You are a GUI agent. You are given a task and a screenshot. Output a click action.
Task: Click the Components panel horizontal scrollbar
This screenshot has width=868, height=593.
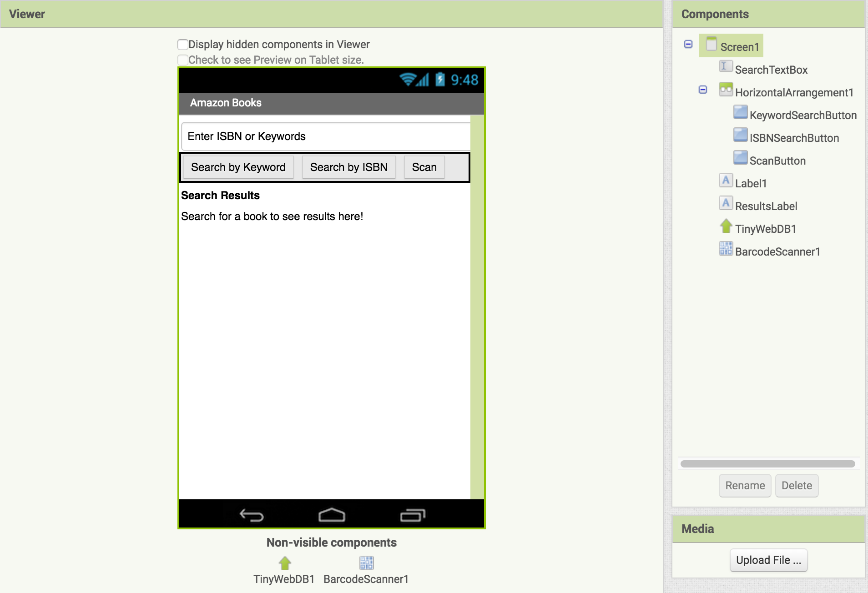pyautogui.click(x=767, y=464)
